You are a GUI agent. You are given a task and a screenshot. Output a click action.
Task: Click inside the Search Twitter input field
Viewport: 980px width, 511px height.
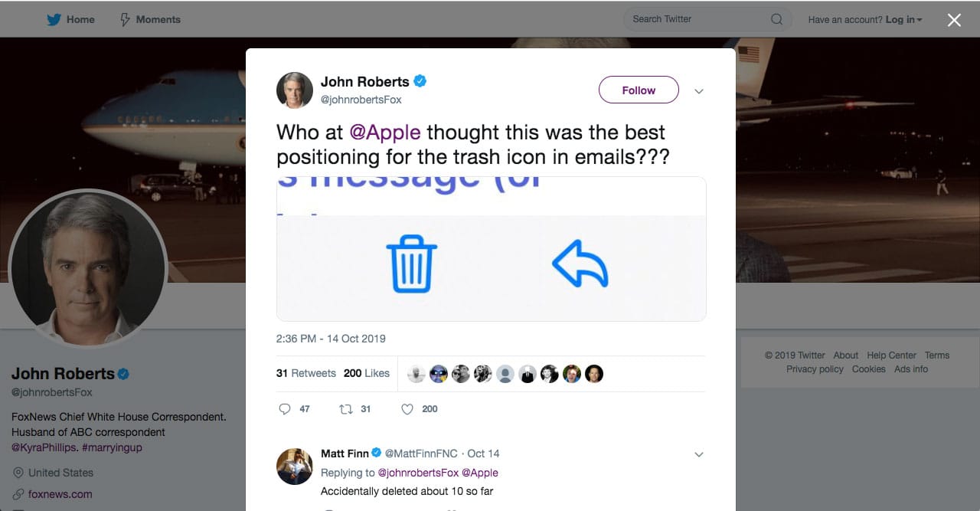point(689,19)
